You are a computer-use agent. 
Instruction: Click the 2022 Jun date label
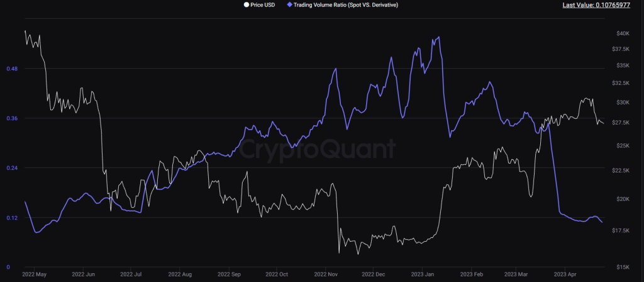coord(84,274)
